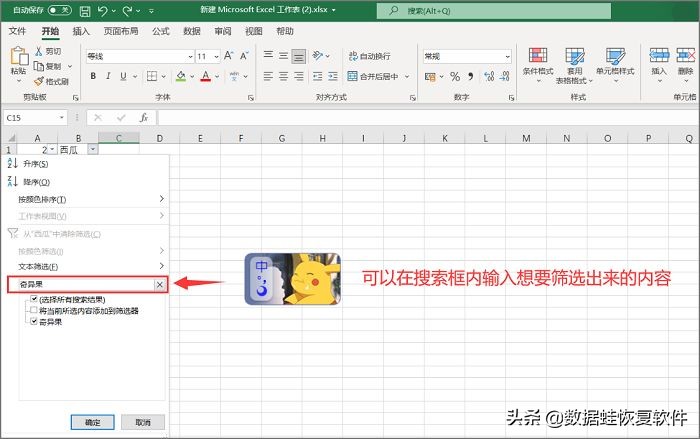Click the Cancel (取消) button
Image resolution: width=700 pixels, height=439 pixels.
(x=143, y=422)
